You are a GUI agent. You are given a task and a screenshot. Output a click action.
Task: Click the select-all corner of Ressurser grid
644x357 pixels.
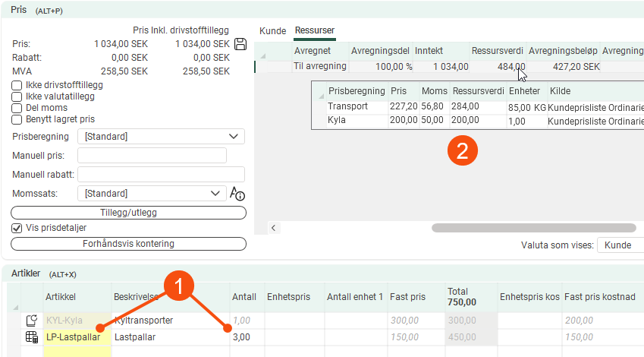(263, 55)
